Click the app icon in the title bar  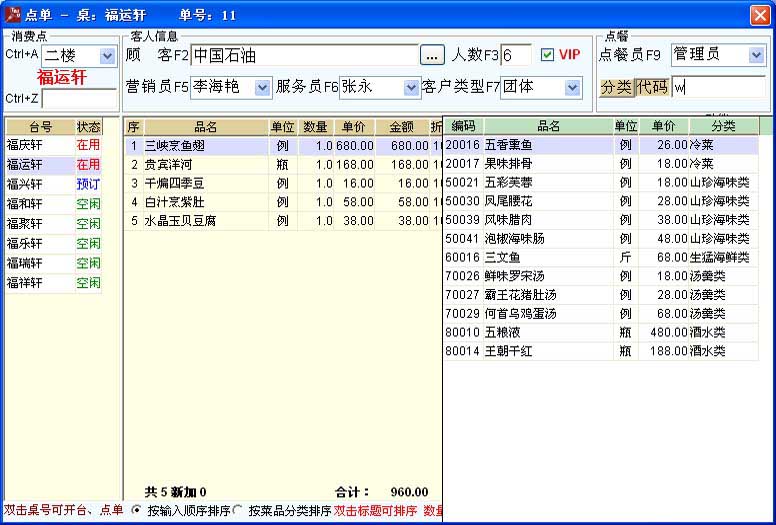click(13, 14)
